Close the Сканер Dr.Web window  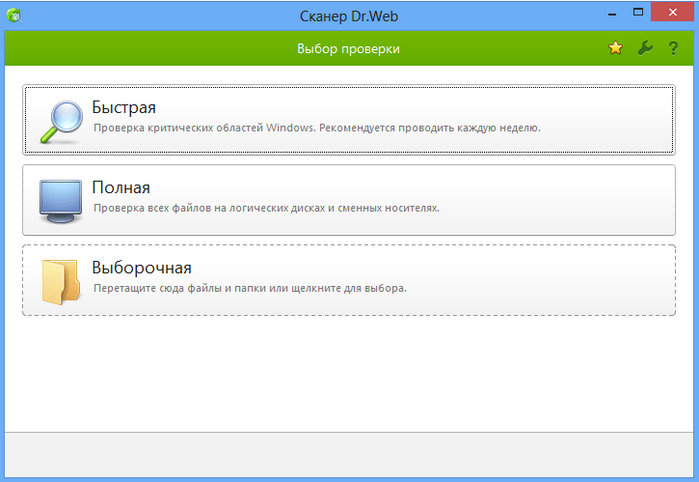(x=672, y=12)
